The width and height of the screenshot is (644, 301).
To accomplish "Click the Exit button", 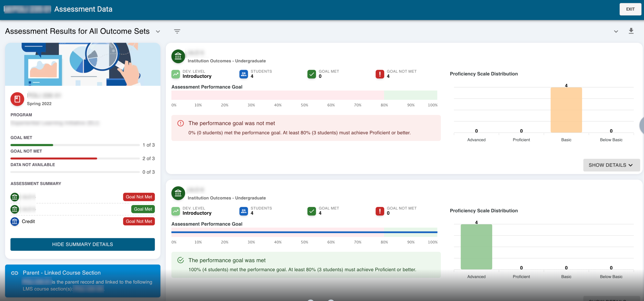I will pyautogui.click(x=630, y=9).
